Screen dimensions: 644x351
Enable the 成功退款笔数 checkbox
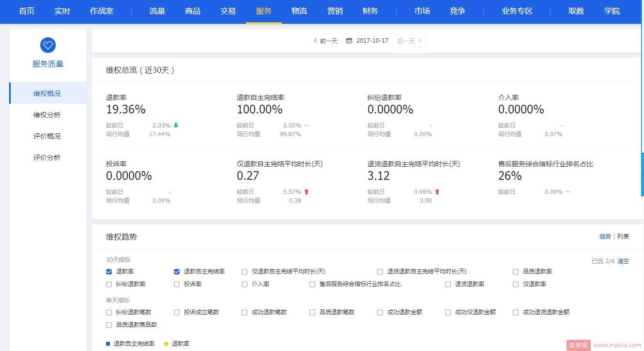tap(245, 312)
